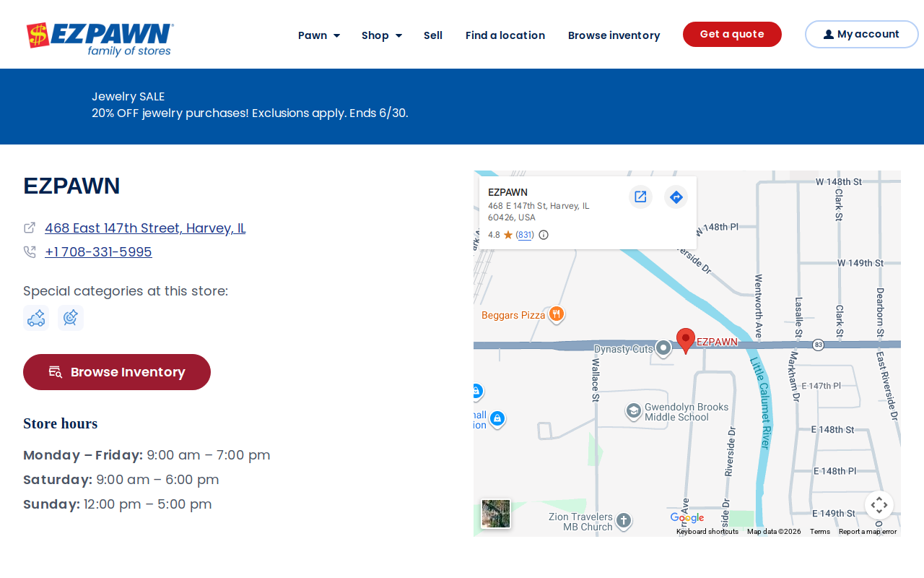Open map in larger view icon
This screenshot has height=578, width=924.
click(x=640, y=197)
